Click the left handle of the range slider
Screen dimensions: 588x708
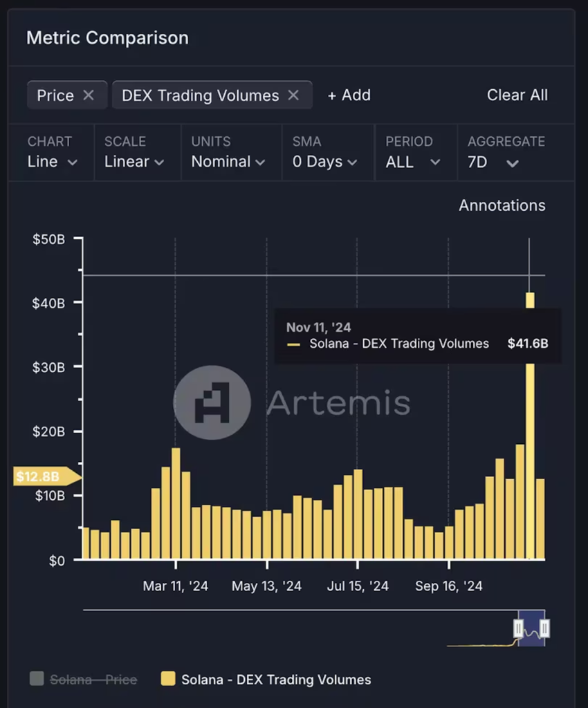click(518, 628)
